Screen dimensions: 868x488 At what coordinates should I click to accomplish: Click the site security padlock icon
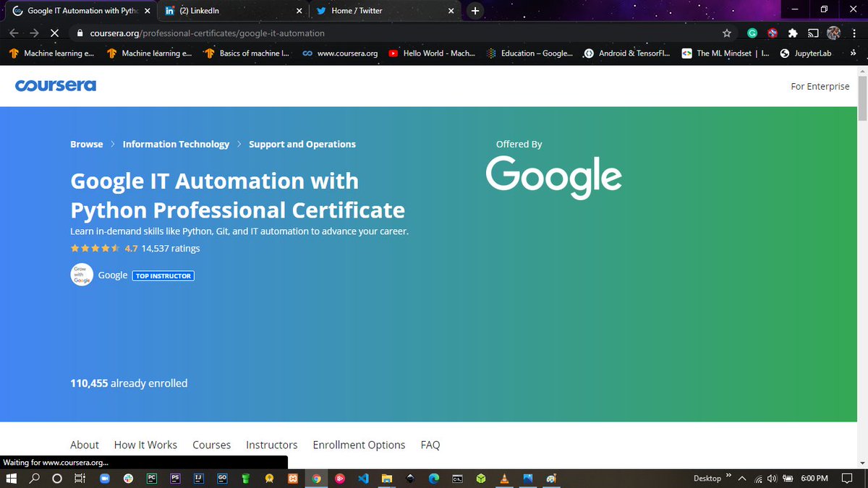tap(80, 33)
